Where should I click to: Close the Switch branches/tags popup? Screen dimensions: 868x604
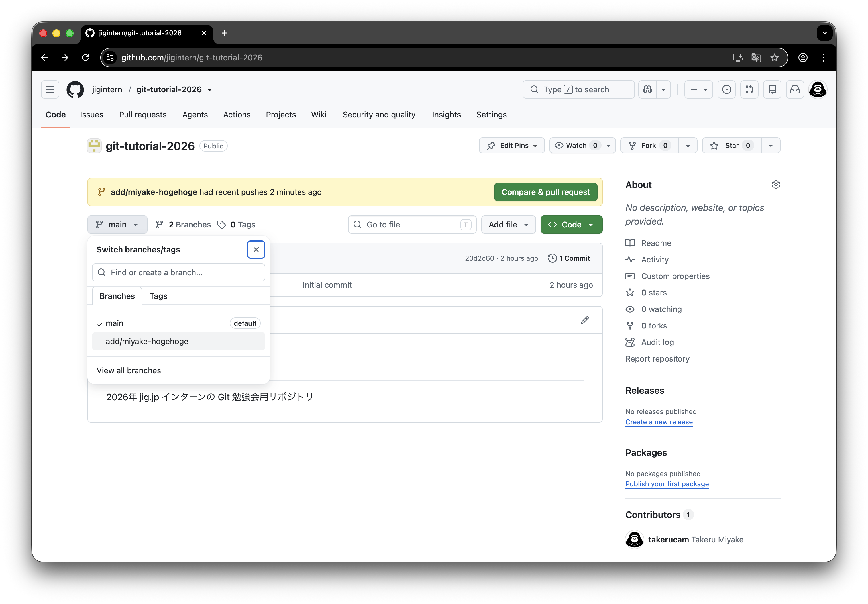tap(256, 250)
